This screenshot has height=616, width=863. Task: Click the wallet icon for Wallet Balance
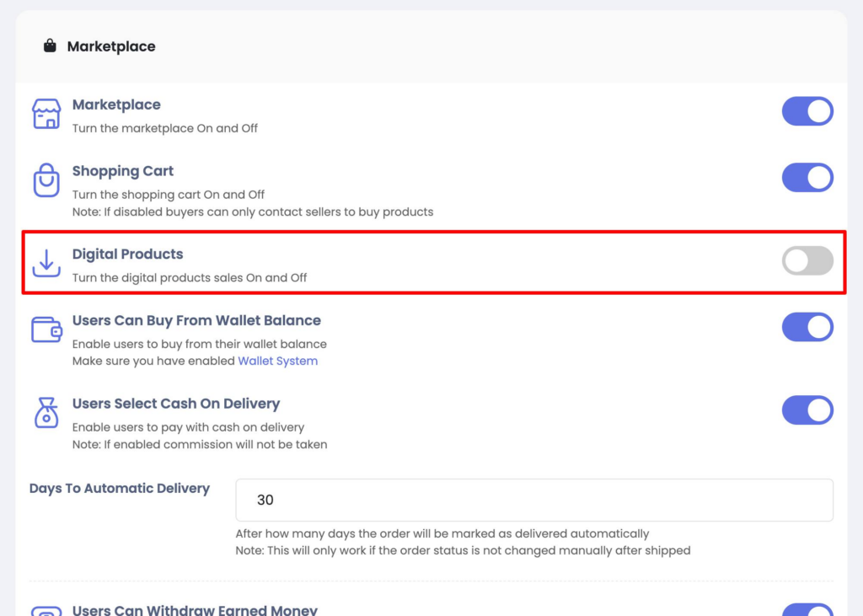click(46, 329)
